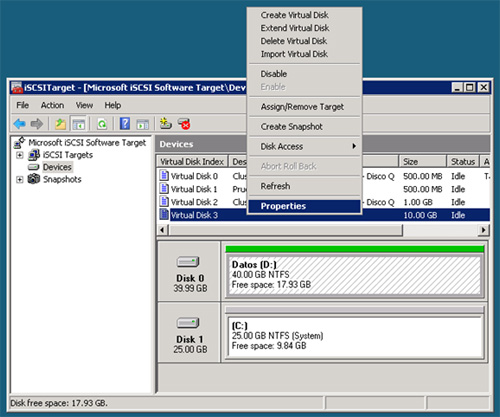Click the Create Virtual Disk toolbar icon
Viewport: 500px width, 417px height.
(x=165, y=123)
